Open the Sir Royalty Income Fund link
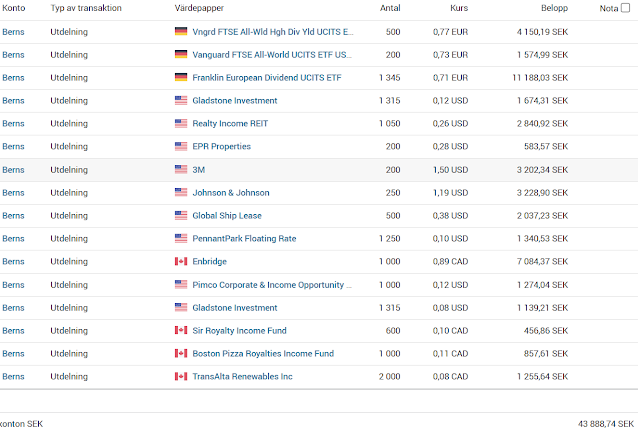Screen dimensions: 640x430 [x=239, y=330]
